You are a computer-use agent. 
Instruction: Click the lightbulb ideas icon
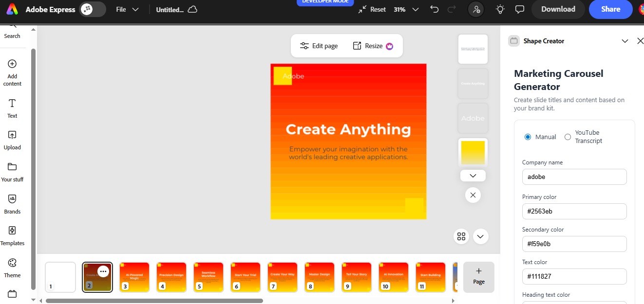coord(500,9)
